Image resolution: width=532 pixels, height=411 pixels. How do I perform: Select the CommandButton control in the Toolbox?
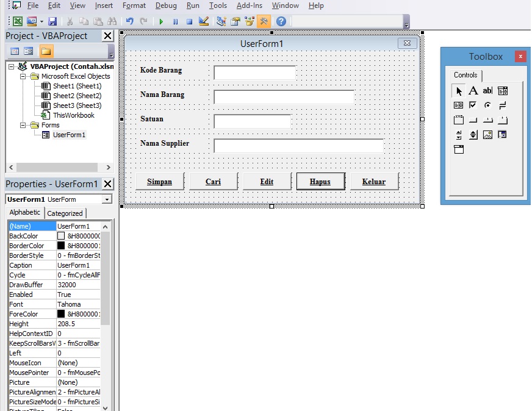[x=474, y=120]
